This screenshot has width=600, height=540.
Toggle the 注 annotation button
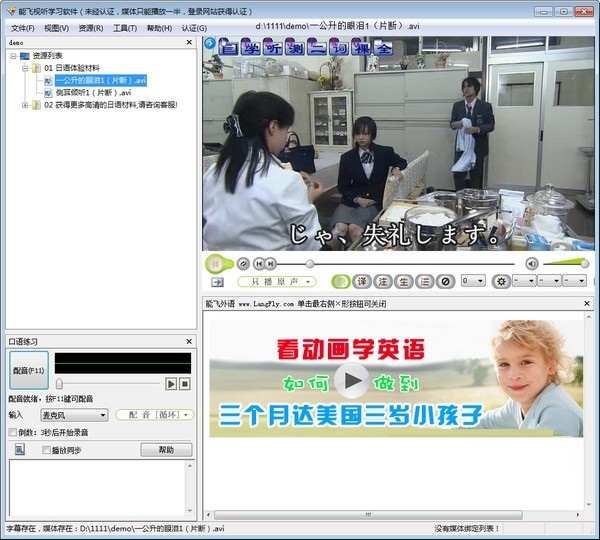pos(383,282)
